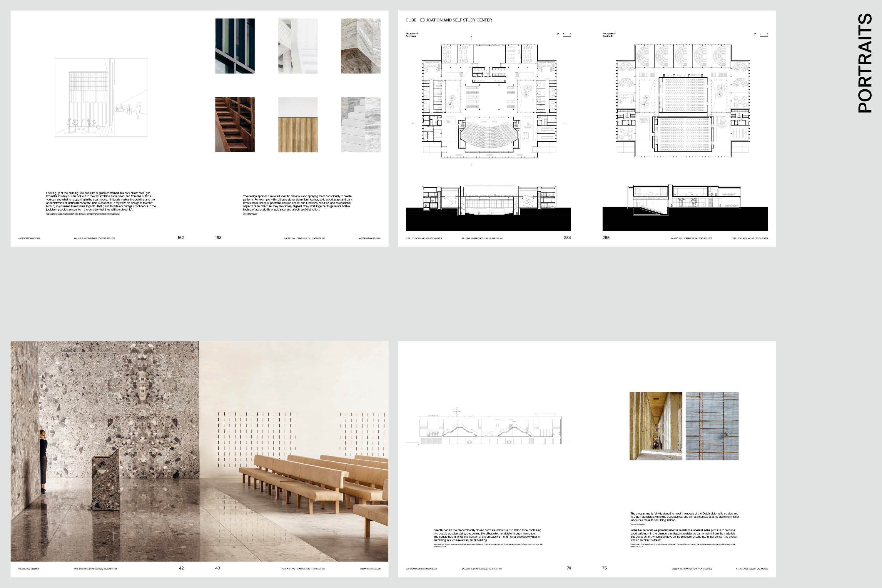Click the Floor plan +1 drawing
The image size is (882, 588).
pyautogui.click(x=683, y=101)
